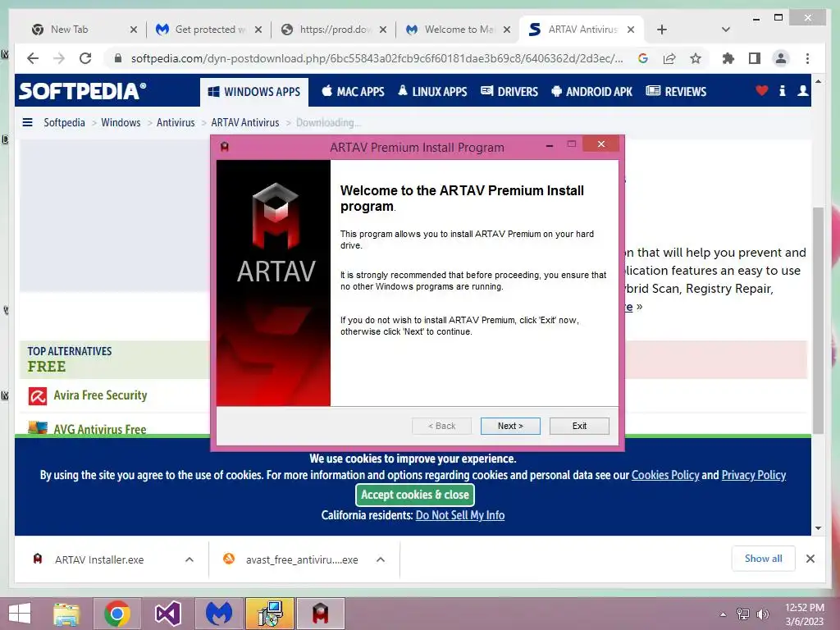This screenshot has height=630, width=840.
Task: Expand ARTAV Installer.exe download options
Action: click(x=189, y=559)
